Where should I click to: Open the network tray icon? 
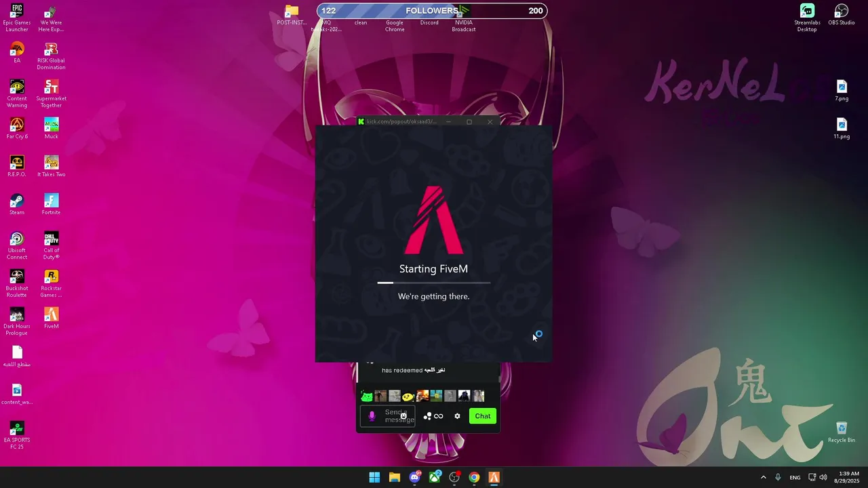[812, 477]
